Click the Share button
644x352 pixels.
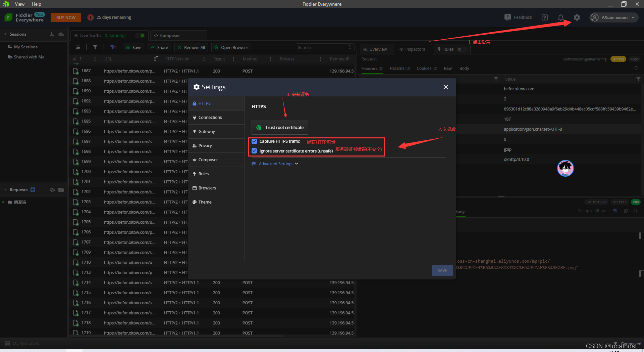(159, 47)
